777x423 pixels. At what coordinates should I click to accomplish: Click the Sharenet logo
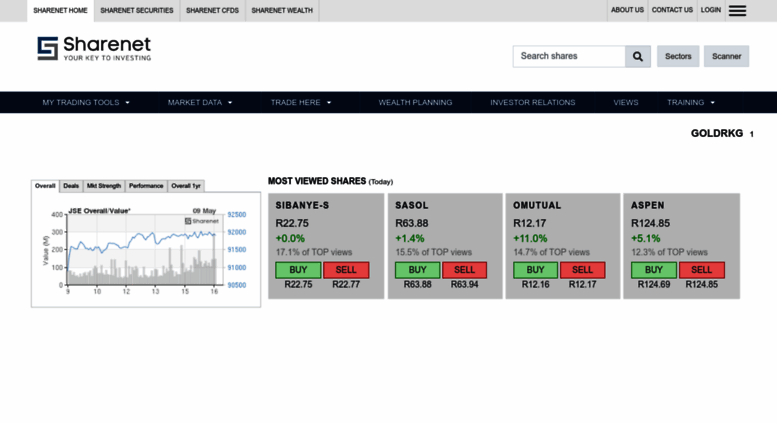[94, 49]
